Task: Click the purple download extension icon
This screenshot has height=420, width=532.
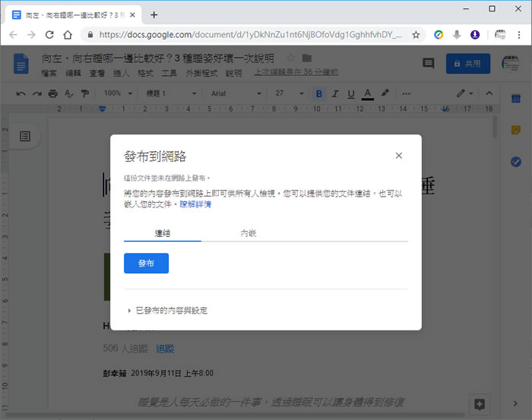Action: click(x=475, y=35)
